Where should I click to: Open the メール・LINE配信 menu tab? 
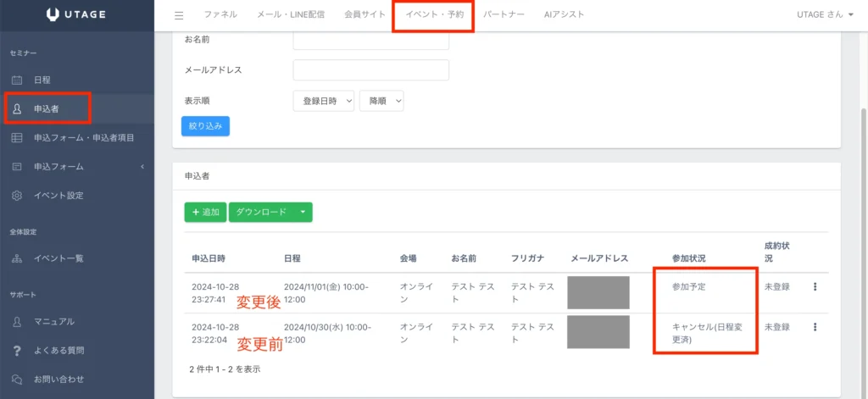point(291,15)
